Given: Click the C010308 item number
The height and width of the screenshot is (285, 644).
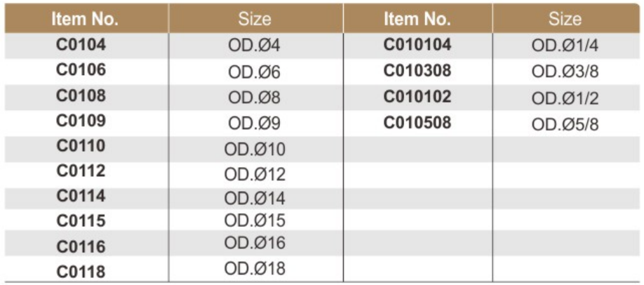Looking at the screenshot, I should [x=417, y=71].
